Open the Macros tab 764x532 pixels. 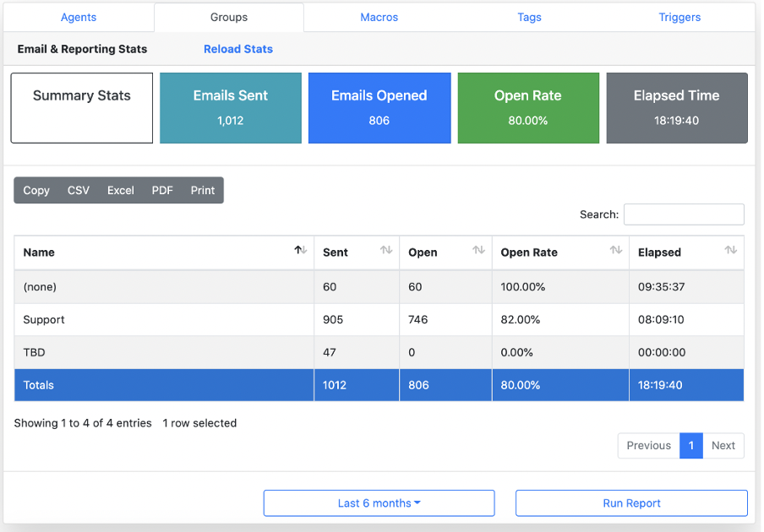coord(379,17)
